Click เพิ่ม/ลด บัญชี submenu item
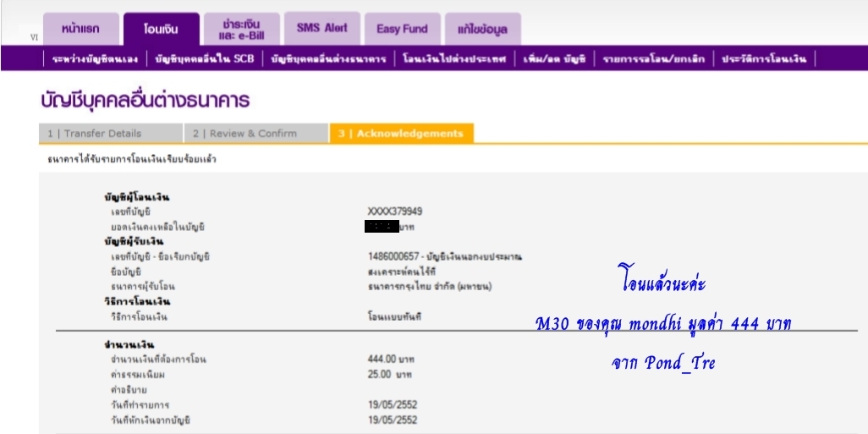Image resolution: width=868 pixels, height=434 pixels. [554, 58]
